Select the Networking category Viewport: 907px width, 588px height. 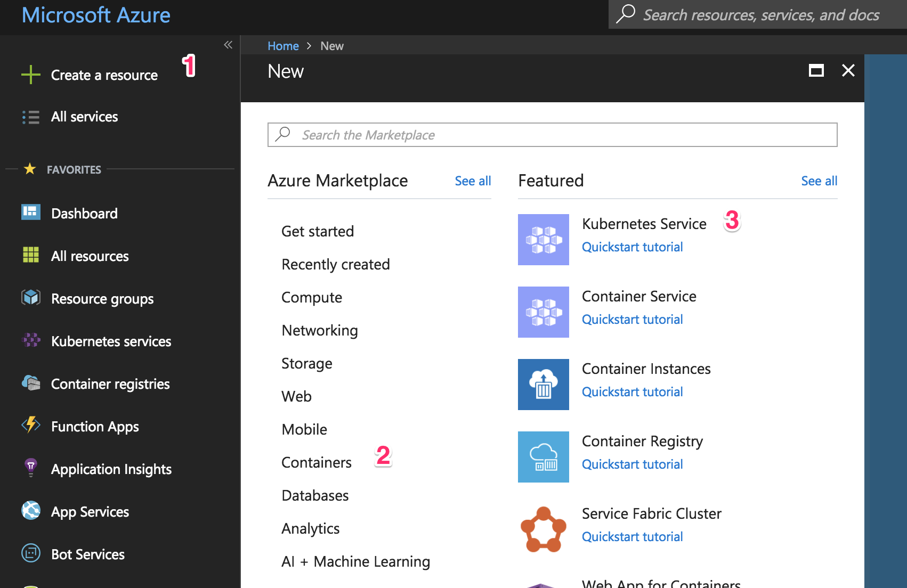pyautogui.click(x=320, y=330)
